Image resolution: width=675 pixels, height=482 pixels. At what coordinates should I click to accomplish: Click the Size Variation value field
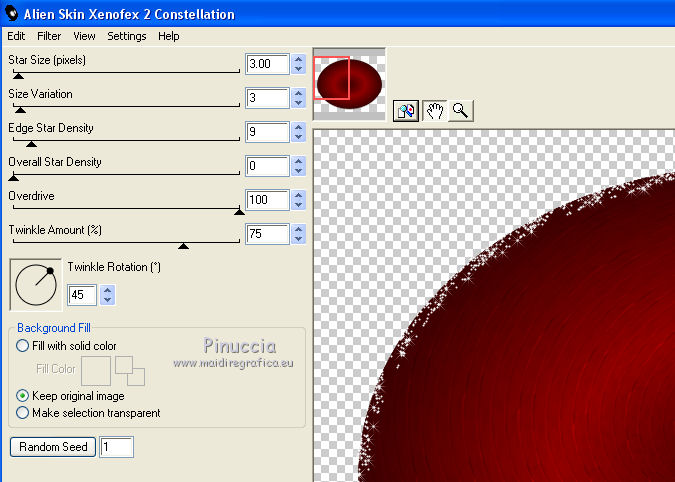[x=267, y=98]
